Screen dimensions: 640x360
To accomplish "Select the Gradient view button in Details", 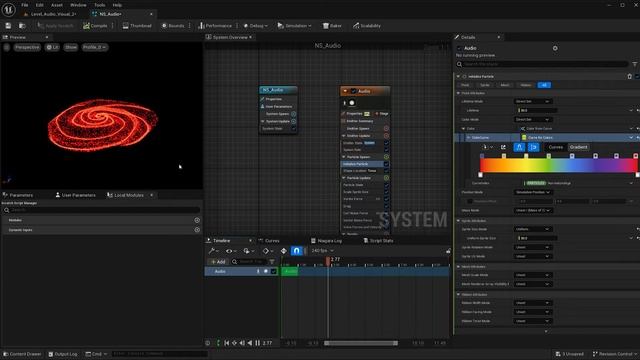I will (x=578, y=147).
